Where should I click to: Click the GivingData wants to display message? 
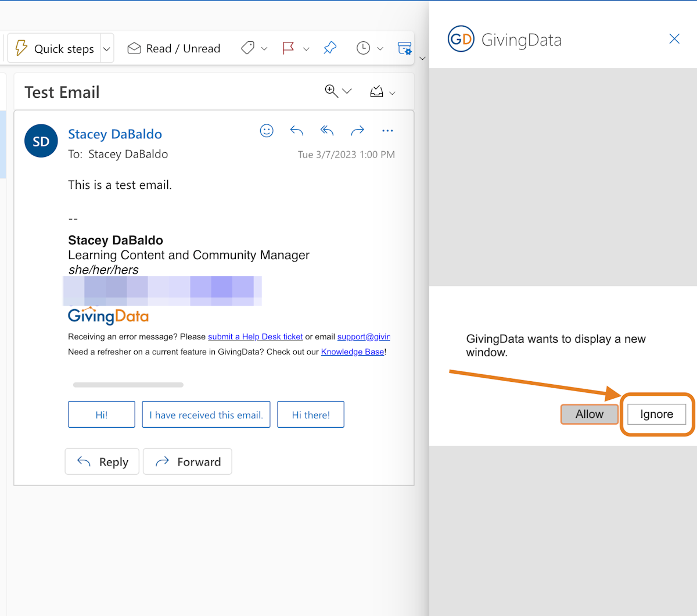[556, 346]
